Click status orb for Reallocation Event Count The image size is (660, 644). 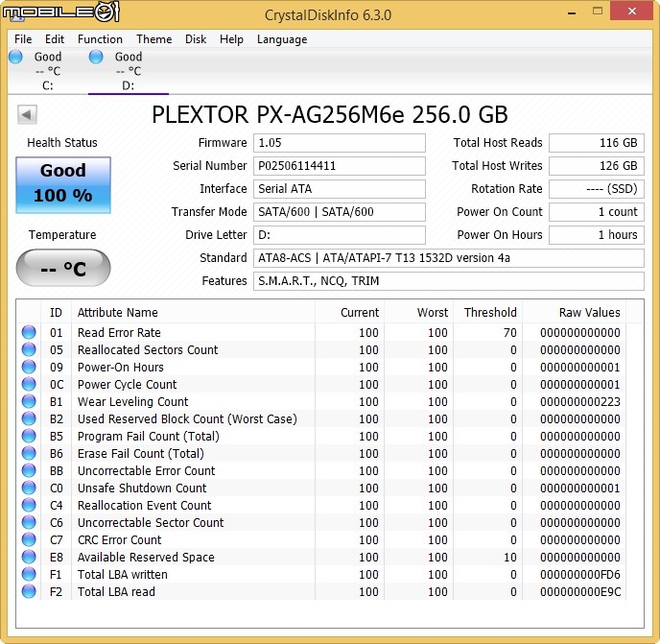[29, 505]
